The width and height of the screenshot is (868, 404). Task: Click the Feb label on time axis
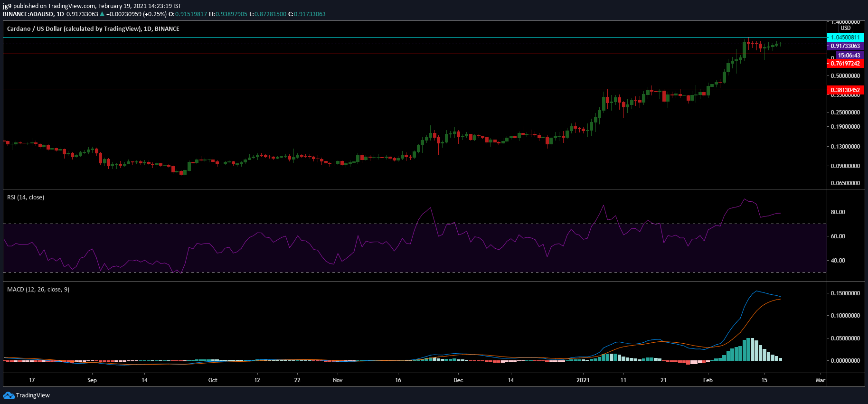[x=708, y=380]
